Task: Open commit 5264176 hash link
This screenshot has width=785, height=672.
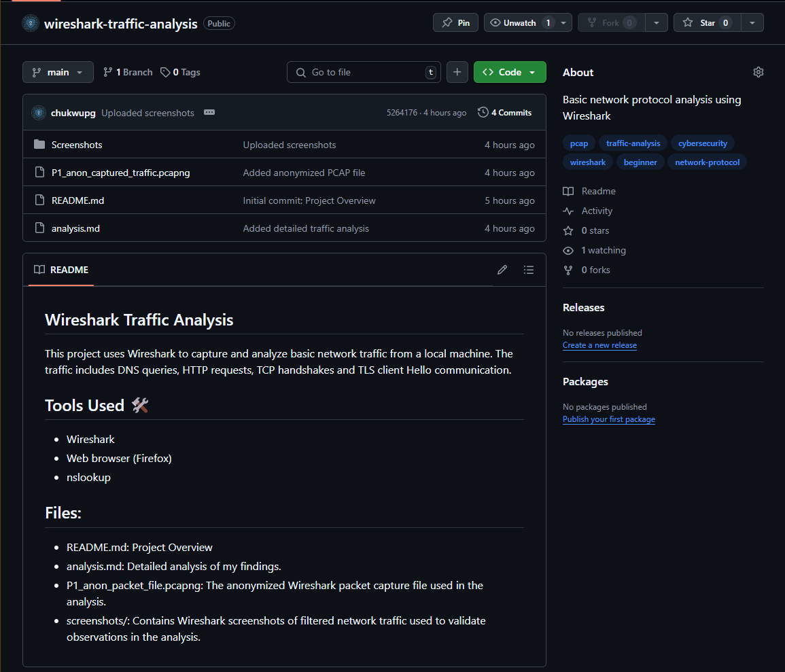Action: click(402, 113)
